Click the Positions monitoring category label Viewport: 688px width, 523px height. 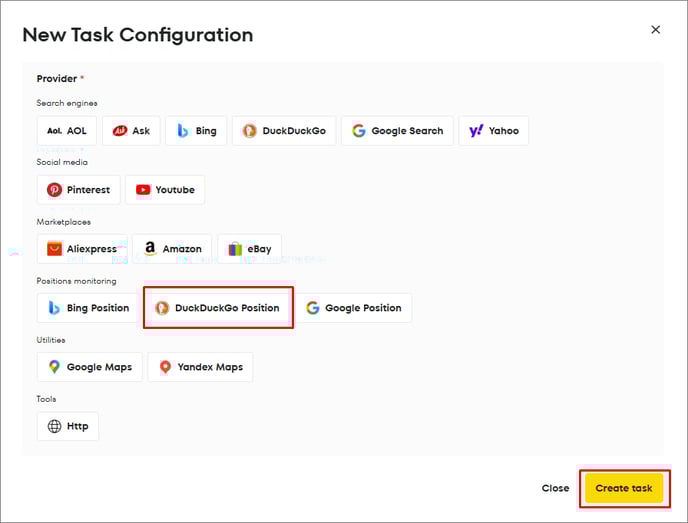pos(76,281)
